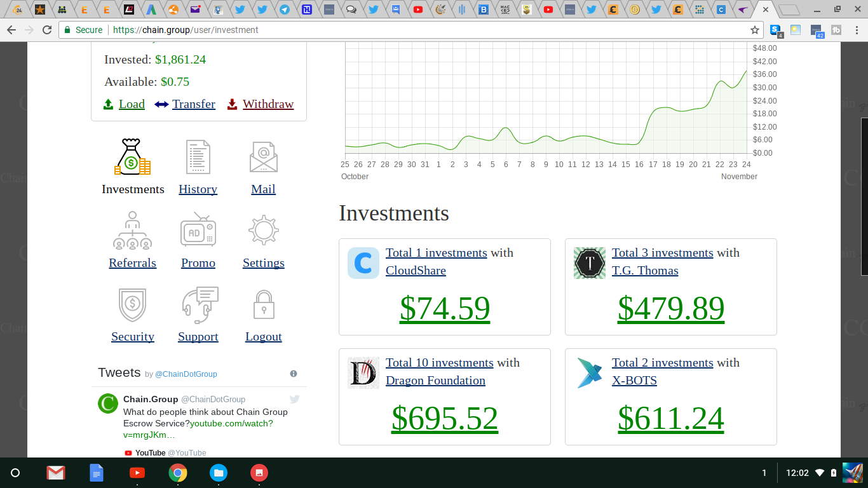The image size is (868, 488).
Task: Click the $695.52 amount
Action: click(445, 417)
